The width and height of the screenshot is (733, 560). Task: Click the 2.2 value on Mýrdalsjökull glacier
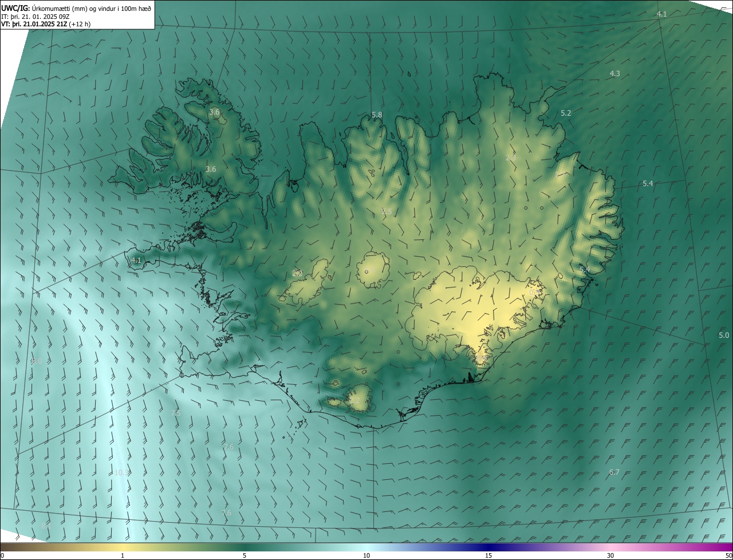tap(355, 401)
